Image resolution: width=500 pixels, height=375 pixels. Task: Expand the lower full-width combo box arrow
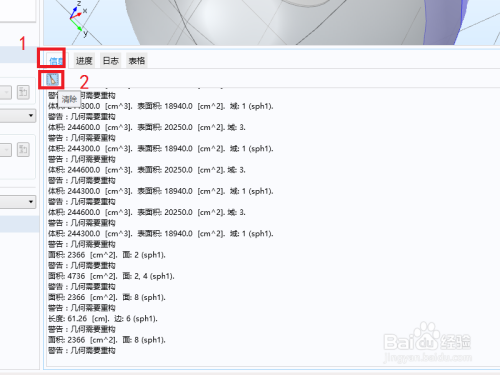31,202
